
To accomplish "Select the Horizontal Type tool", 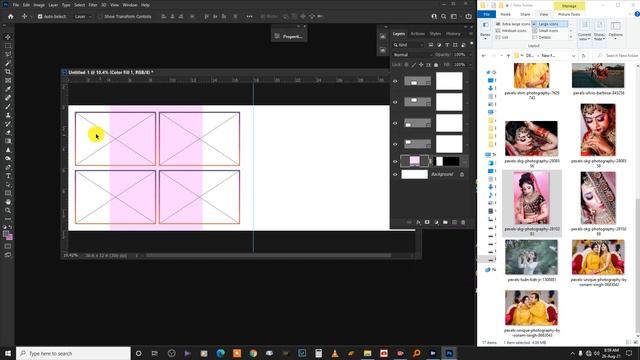I will [x=8, y=176].
